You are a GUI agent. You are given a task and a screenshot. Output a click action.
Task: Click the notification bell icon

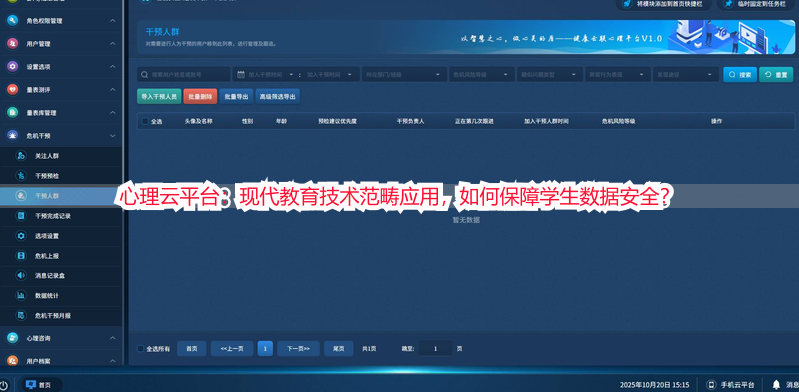coord(776,384)
